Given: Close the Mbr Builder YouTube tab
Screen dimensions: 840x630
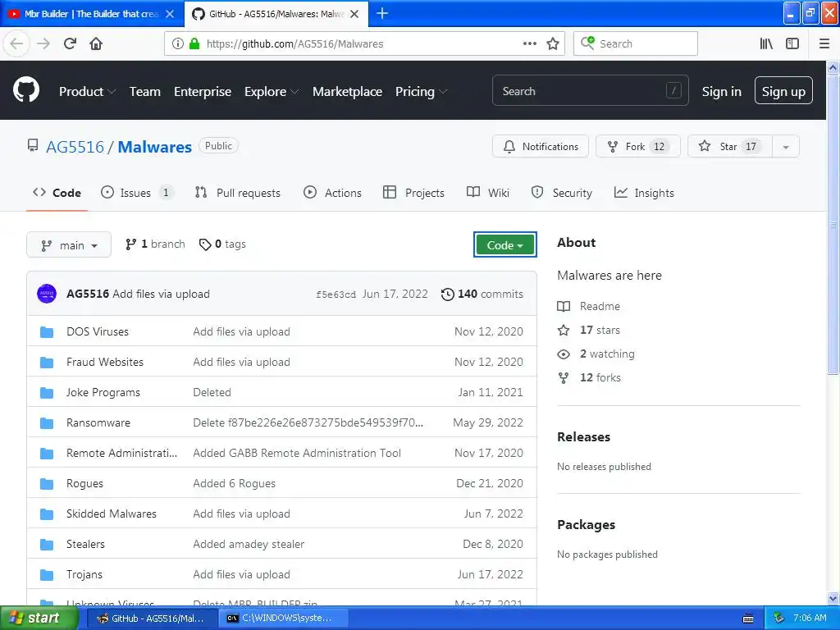Looking at the screenshot, I should pyautogui.click(x=170, y=14).
